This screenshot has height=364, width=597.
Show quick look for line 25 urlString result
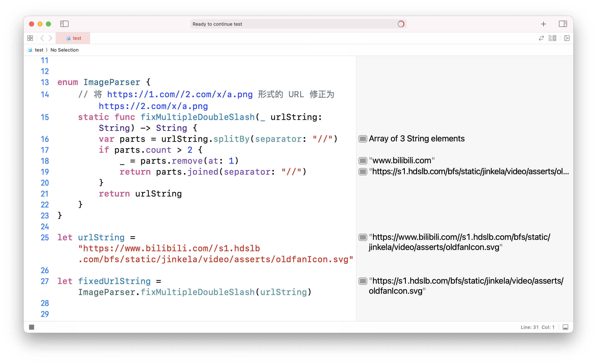pyautogui.click(x=363, y=237)
